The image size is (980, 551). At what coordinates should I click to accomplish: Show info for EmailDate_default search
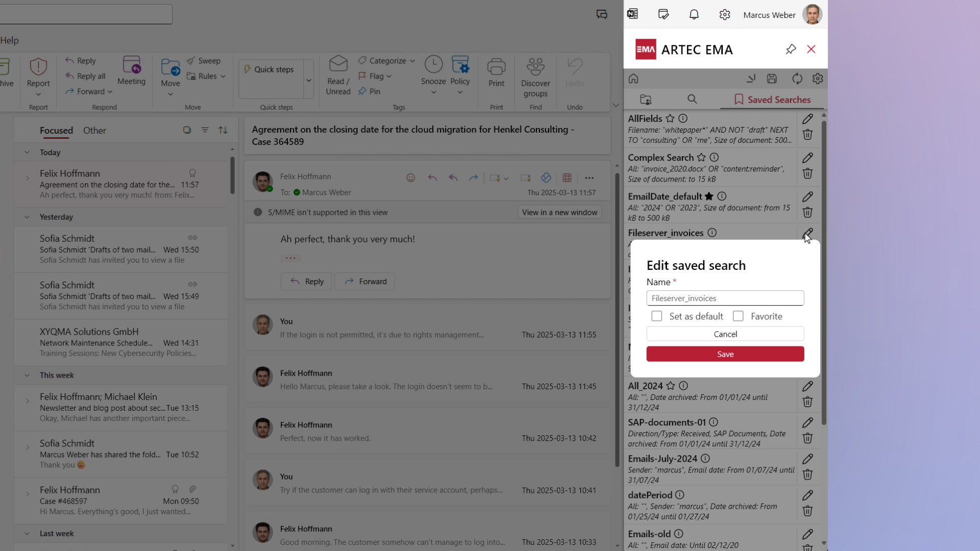pos(722,196)
